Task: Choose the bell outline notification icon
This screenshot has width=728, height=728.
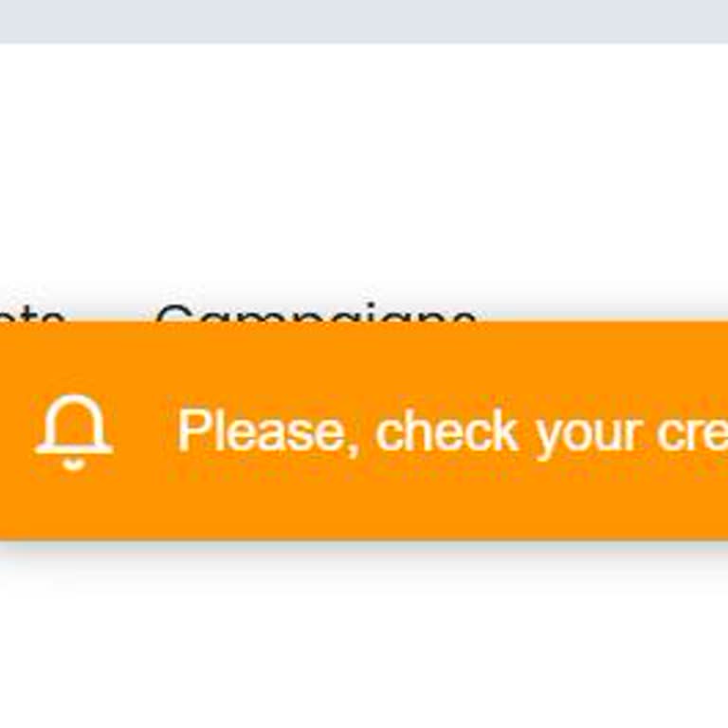Action: pos(74,432)
